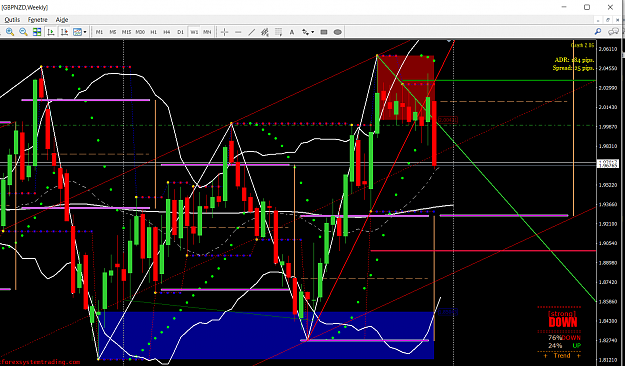625x366 pixels.
Task: Switch chart to M1 timeframe
Action: pos(99,32)
